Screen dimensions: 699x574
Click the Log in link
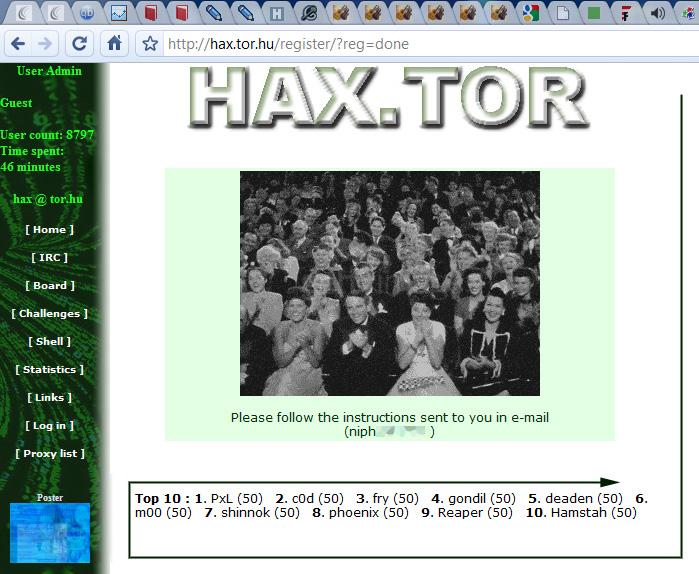click(49, 426)
